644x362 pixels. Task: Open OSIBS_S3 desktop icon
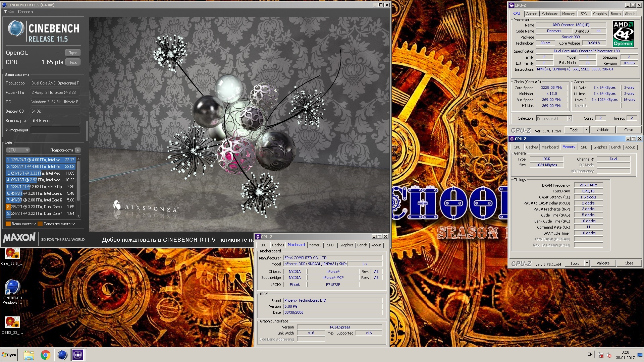[12, 325]
